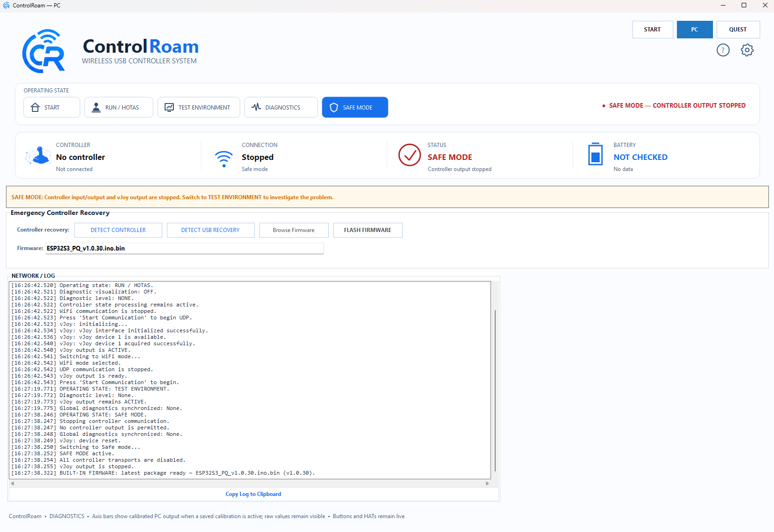
Task: Click the joystick controller status icon
Action: coord(39,156)
